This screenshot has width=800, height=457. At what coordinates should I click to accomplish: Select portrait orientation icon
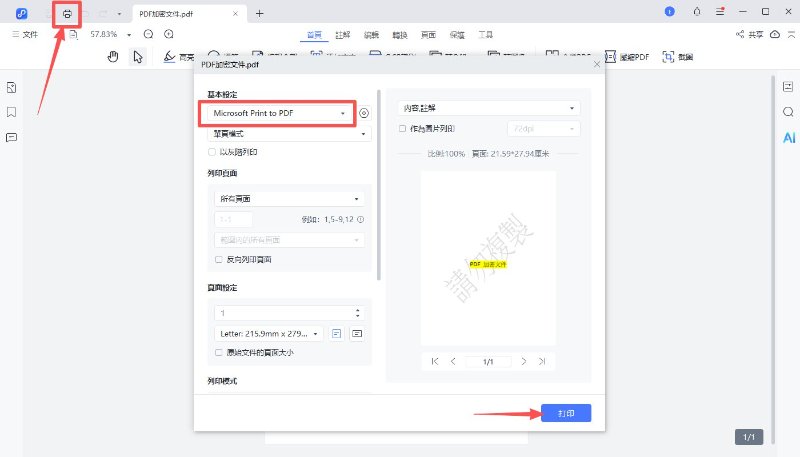(x=336, y=334)
